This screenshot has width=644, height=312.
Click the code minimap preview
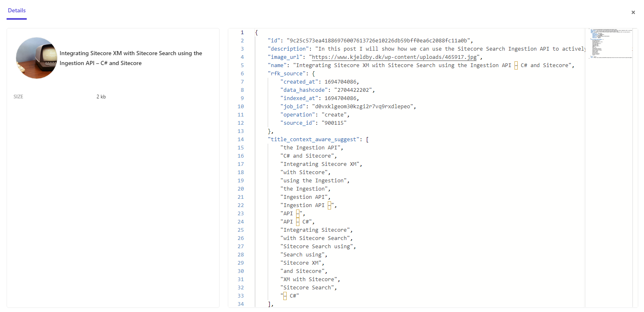click(x=611, y=43)
